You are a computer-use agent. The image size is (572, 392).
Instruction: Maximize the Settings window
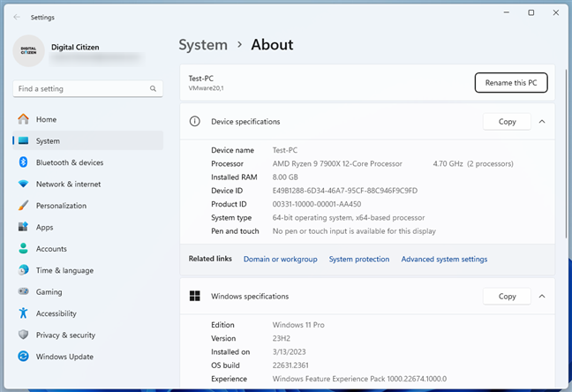[x=531, y=12]
